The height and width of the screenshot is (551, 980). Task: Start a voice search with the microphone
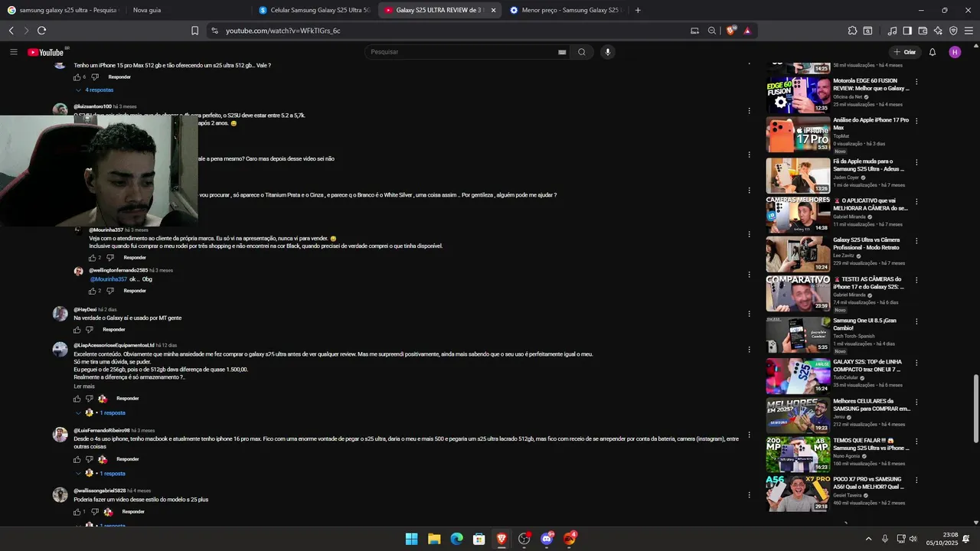point(608,52)
